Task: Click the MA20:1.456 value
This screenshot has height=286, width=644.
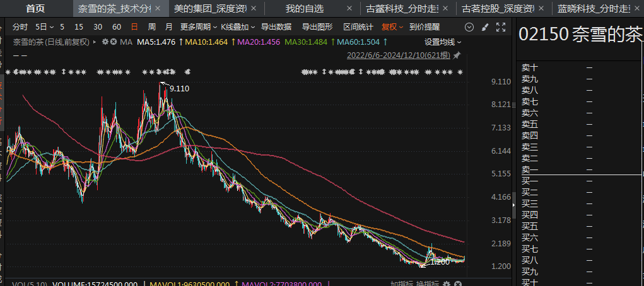Action: 259,42
